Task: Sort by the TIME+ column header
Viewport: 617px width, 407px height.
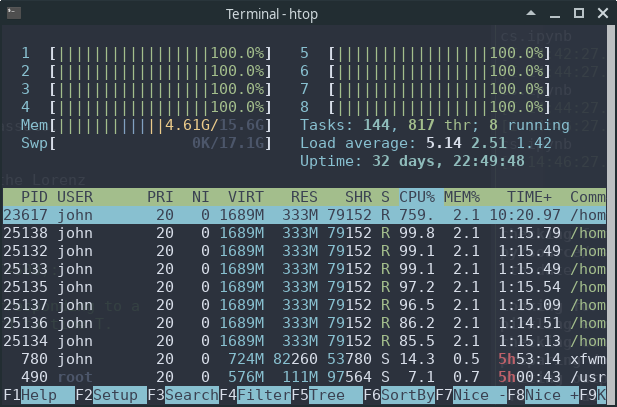Action: pyautogui.click(x=529, y=197)
